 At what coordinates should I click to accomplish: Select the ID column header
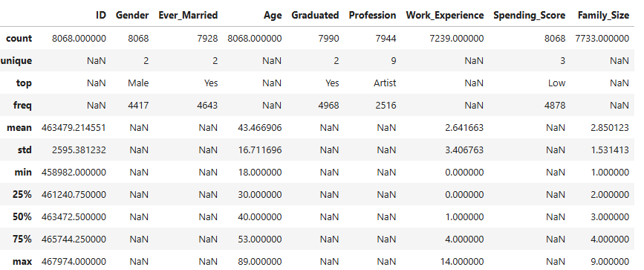click(x=100, y=16)
